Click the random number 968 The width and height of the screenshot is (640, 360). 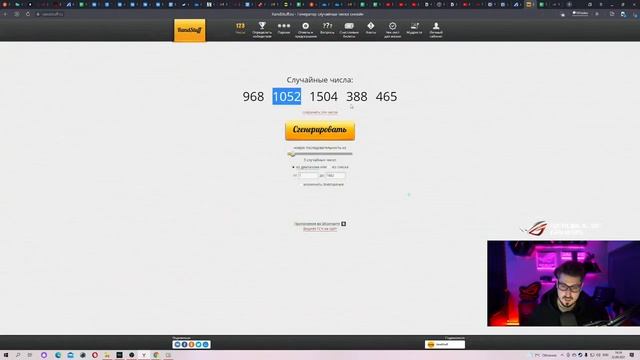pos(253,96)
